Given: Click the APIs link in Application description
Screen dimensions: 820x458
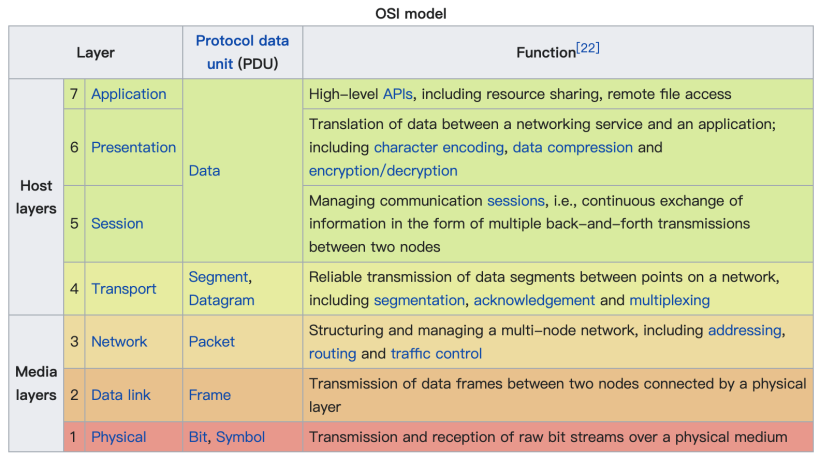Looking at the screenshot, I should [397, 94].
